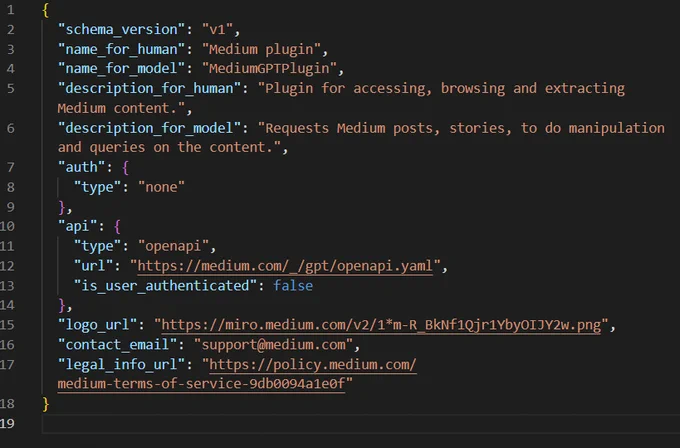
Task: Click the closing yellow brace on line 18
Action: (46, 404)
